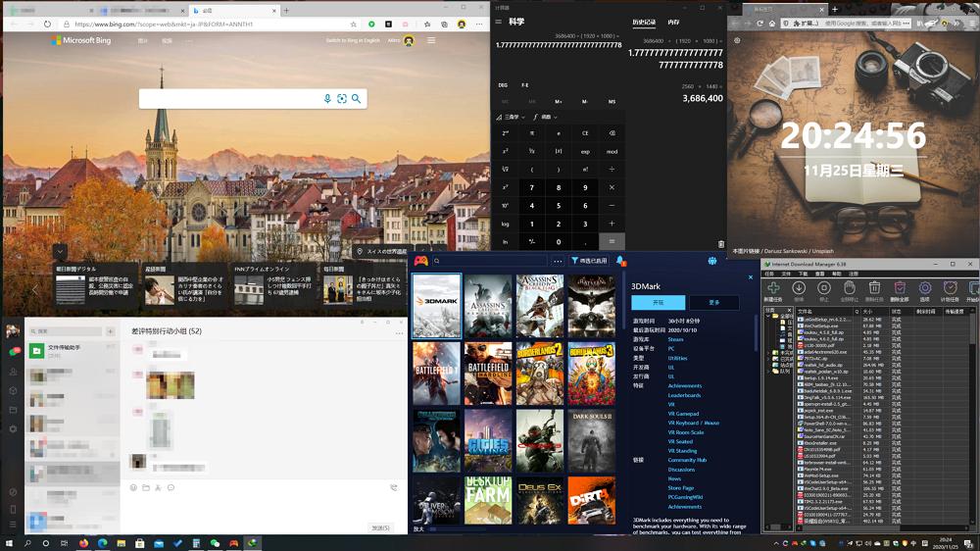Open the IDM scheduler clock icon
The height and width of the screenshot is (551, 980).
click(x=950, y=288)
